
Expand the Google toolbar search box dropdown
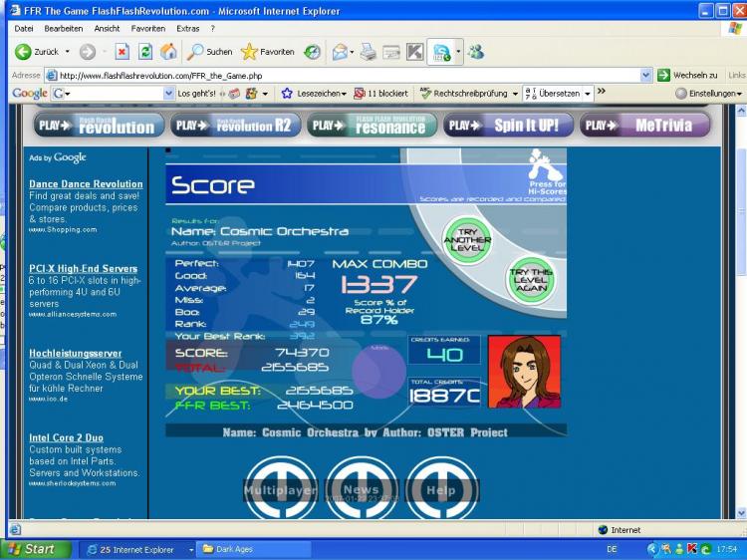[x=168, y=94]
